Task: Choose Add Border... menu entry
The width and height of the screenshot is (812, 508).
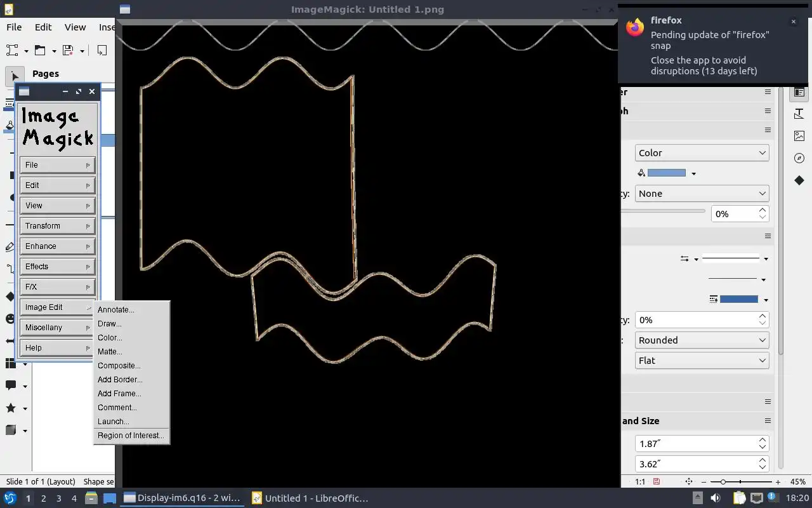Action: [x=131, y=380]
